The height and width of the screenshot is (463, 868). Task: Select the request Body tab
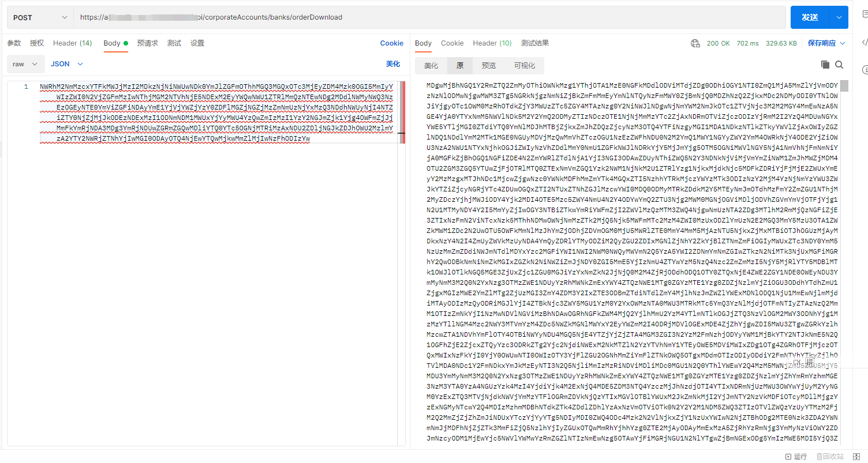pyautogui.click(x=115, y=43)
